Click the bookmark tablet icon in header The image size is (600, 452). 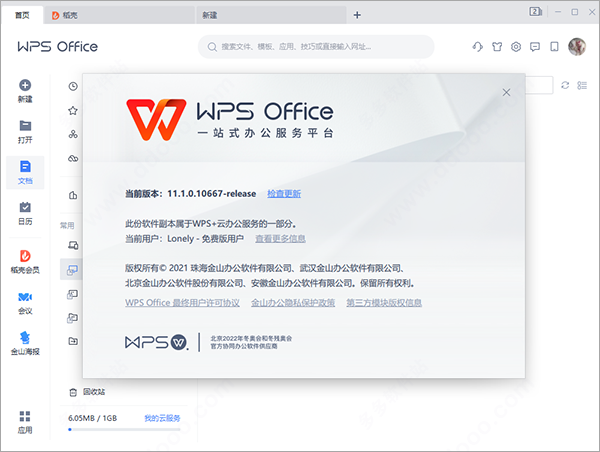coord(554,47)
